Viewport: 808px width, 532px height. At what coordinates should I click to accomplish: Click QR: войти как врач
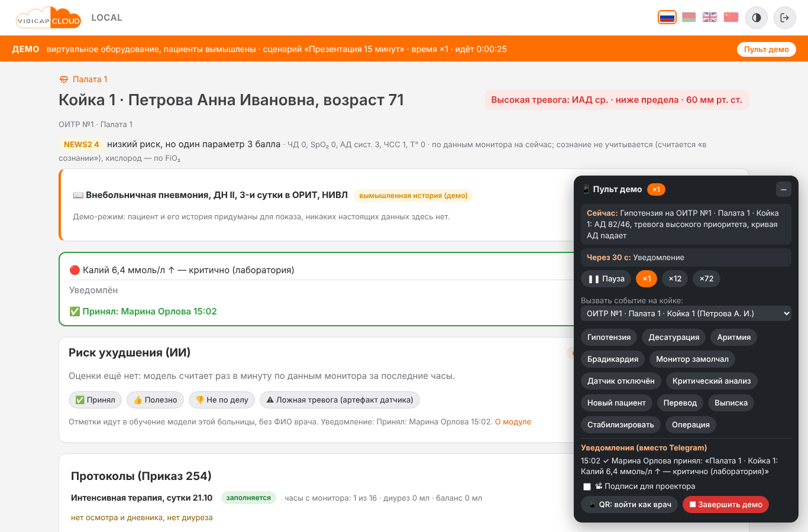tap(629, 505)
